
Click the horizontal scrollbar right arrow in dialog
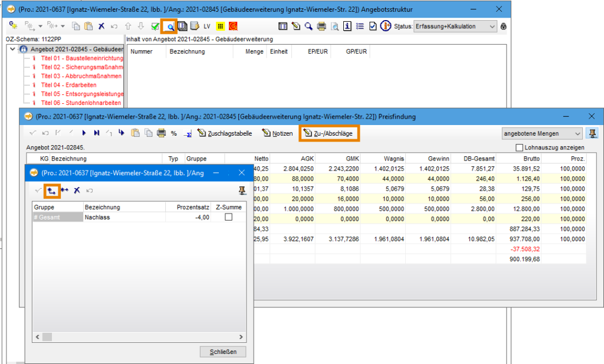pyautogui.click(x=241, y=337)
